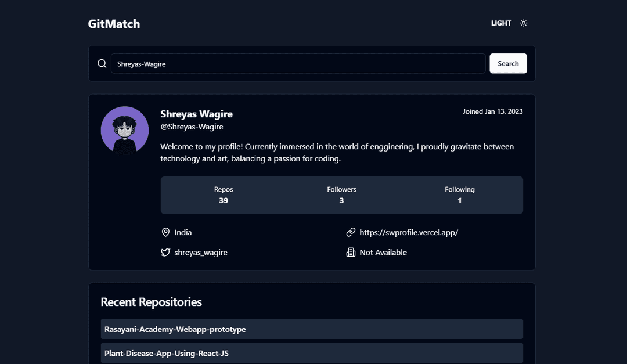Screen dimensions: 627x364
Task: Select the Followers stat in the profile
Action: coord(341,194)
